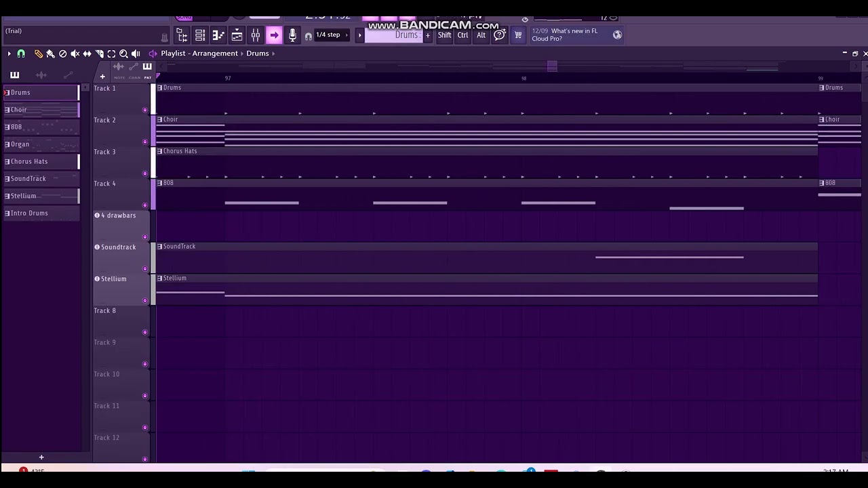Select the Slip tool
The image size is (868, 488).
click(x=87, y=54)
